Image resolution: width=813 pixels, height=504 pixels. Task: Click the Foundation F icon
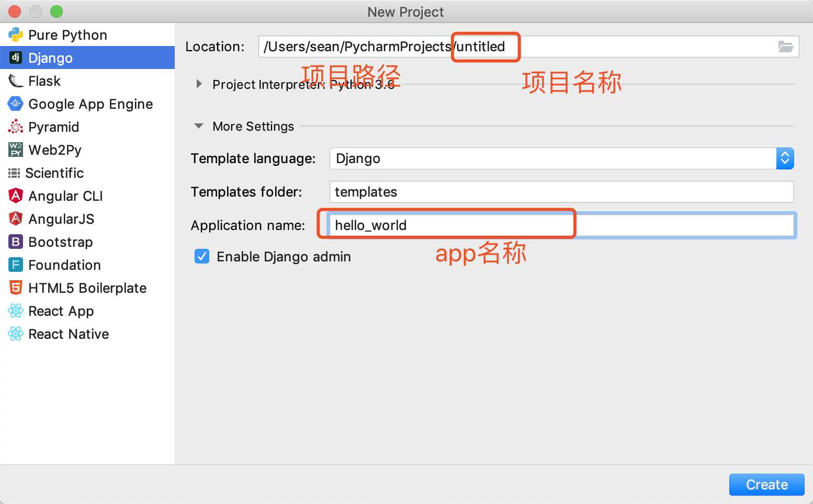pos(16,265)
